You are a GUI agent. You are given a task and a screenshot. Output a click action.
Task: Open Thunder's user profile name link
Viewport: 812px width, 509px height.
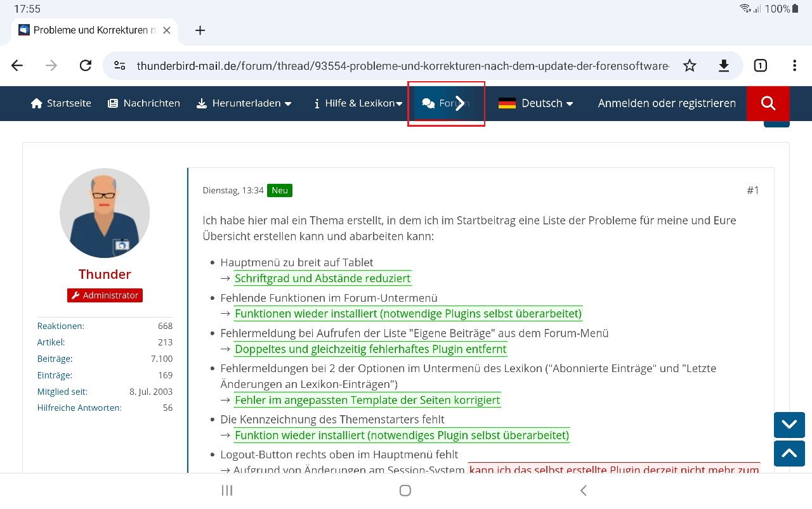pyautogui.click(x=105, y=274)
